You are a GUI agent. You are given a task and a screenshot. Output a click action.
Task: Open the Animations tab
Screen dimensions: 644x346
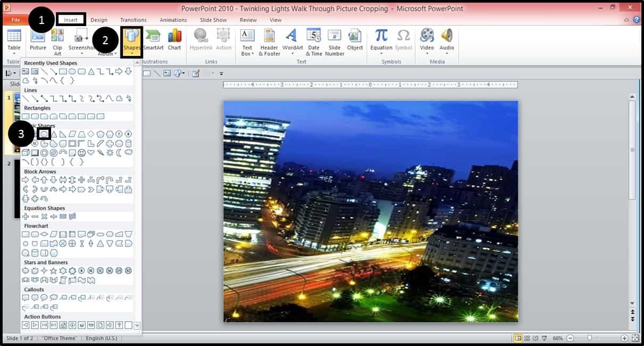pyautogui.click(x=173, y=20)
